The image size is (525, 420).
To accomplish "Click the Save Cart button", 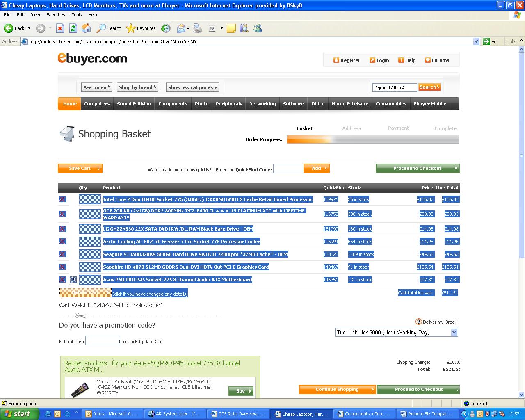I will (x=80, y=168).
